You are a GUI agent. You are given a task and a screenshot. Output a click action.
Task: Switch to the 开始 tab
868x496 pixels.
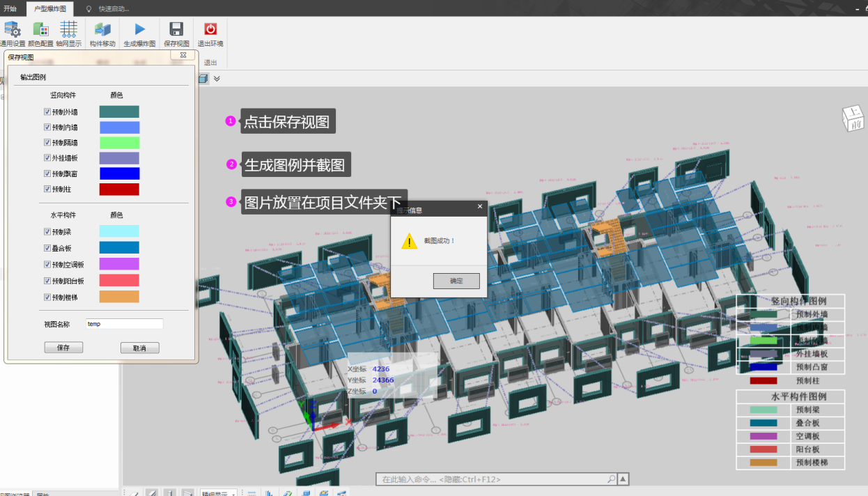[x=10, y=8]
